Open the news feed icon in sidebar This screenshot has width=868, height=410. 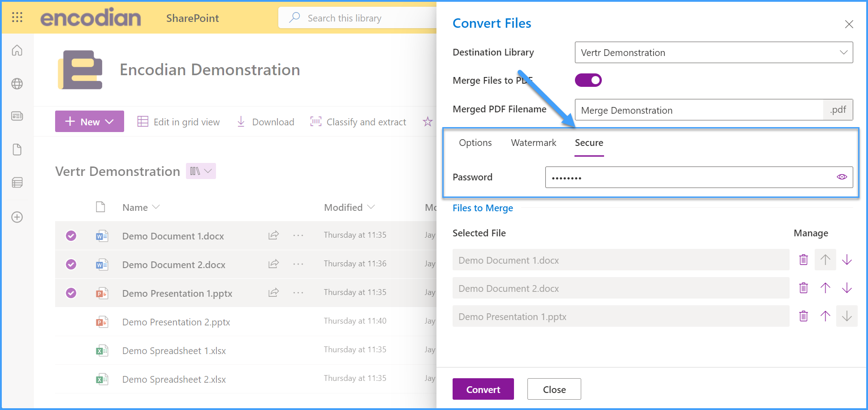pyautogui.click(x=17, y=116)
